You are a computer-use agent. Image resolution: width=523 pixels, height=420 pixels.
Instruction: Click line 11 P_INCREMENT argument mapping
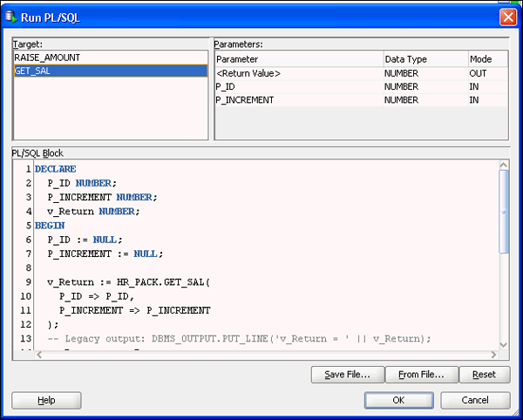(135, 310)
